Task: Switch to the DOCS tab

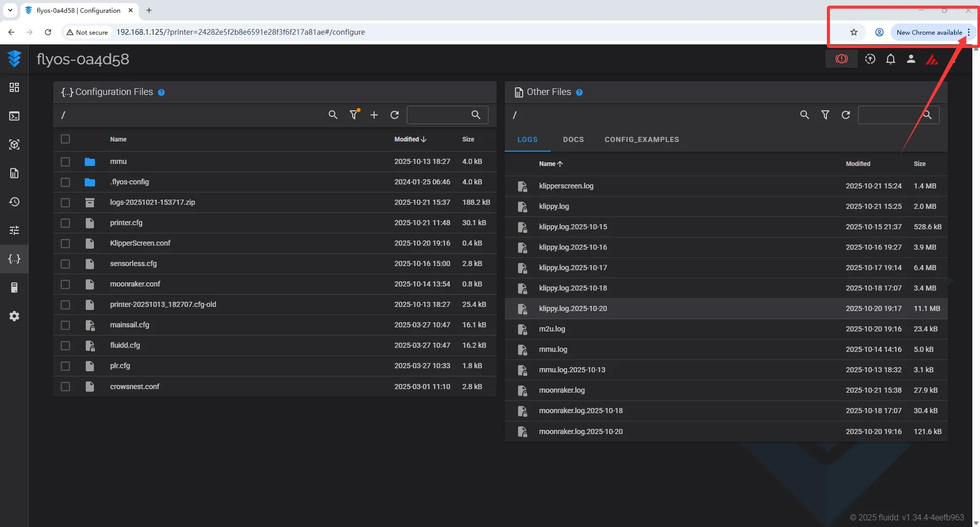Action: (x=573, y=139)
